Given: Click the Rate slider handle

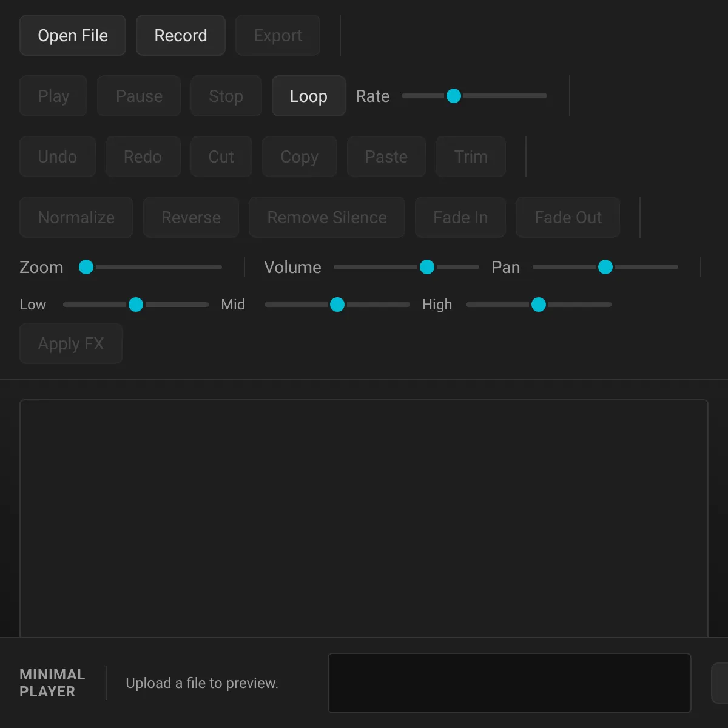Looking at the screenshot, I should [x=454, y=96].
